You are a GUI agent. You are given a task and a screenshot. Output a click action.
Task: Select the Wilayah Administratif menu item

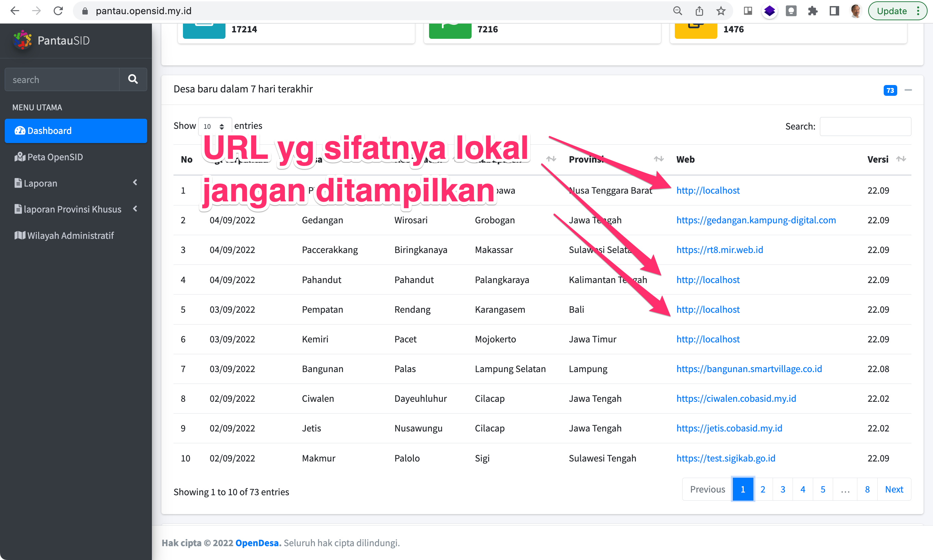[x=70, y=235]
